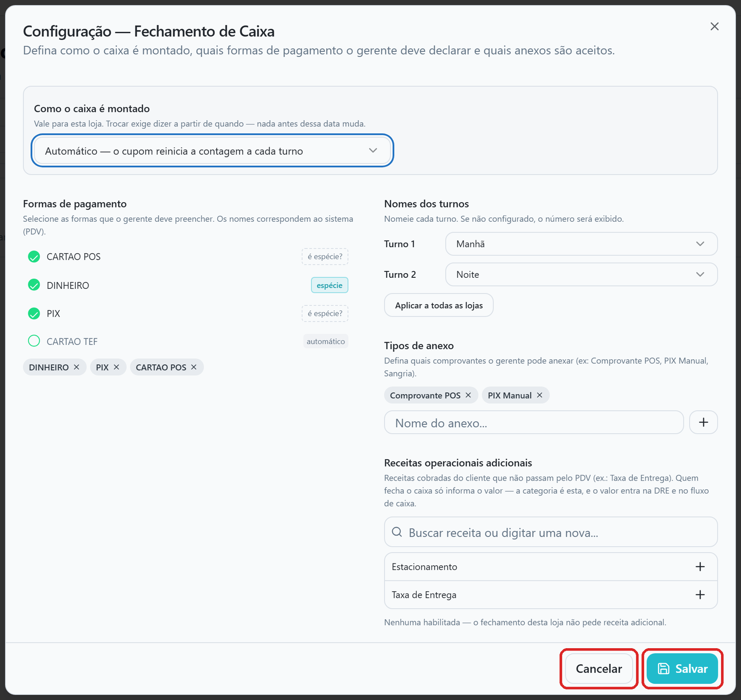This screenshot has height=700, width=741.
Task: Remove PIX Manual attachment type
Action: click(x=540, y=395)
